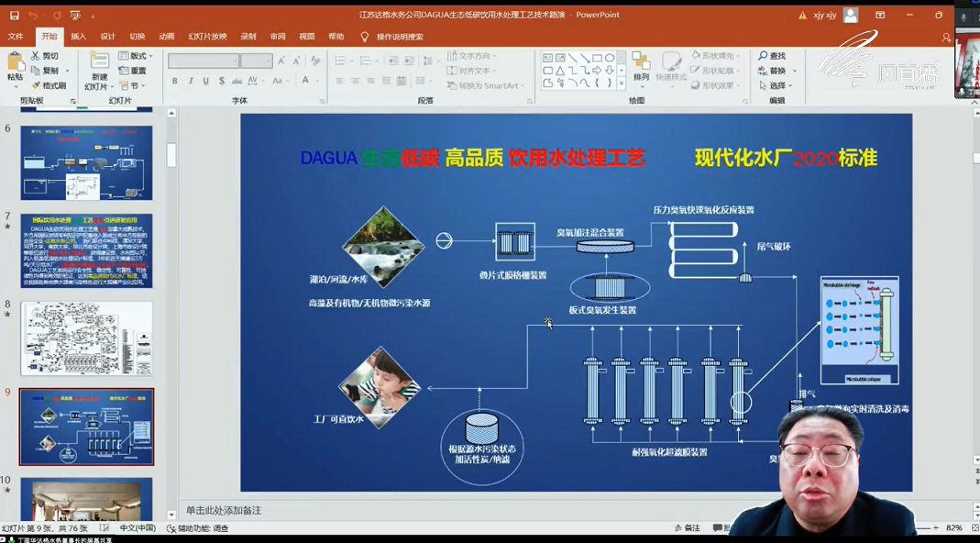Justify paragraph text
The height and width of the screenshot is (543, 980).
(x=386, y=81)
